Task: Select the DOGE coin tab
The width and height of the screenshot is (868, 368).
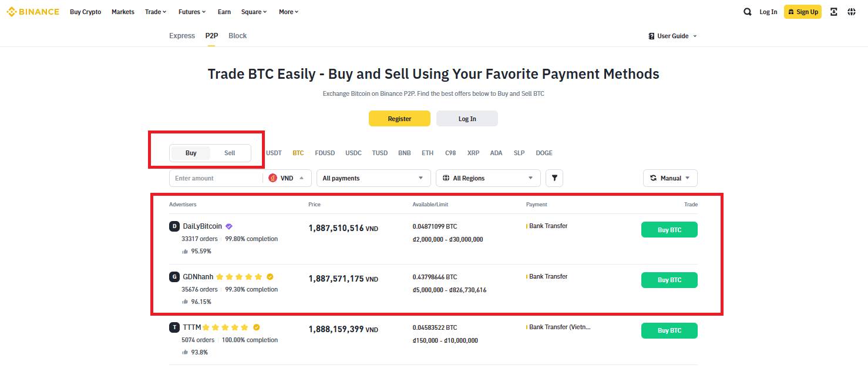Action: [x=544, y=153]
